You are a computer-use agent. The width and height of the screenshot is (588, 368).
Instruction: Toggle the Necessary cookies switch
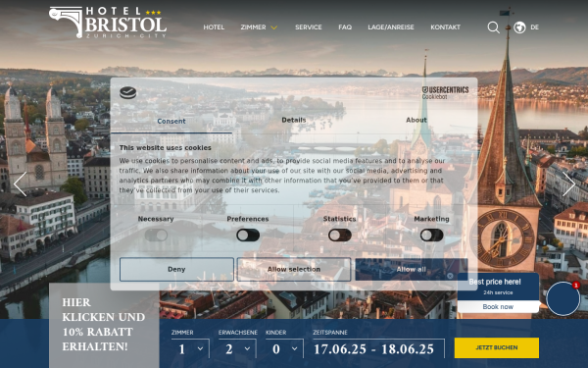pos(156,236)
